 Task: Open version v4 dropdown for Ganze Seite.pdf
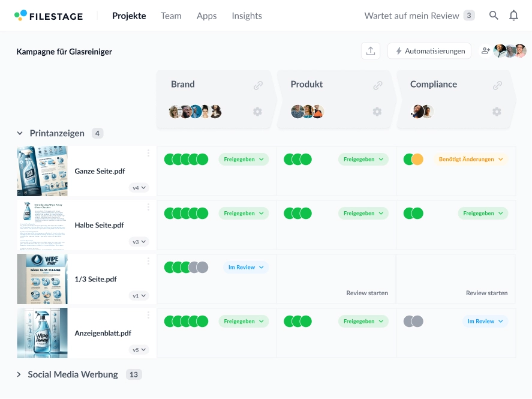click(139, 188)
